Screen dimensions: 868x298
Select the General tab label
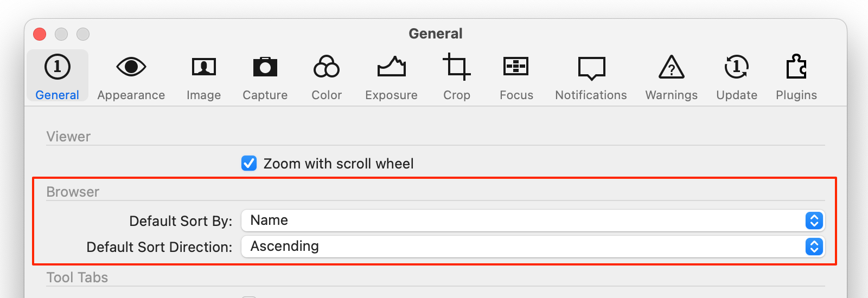[58, 95]
